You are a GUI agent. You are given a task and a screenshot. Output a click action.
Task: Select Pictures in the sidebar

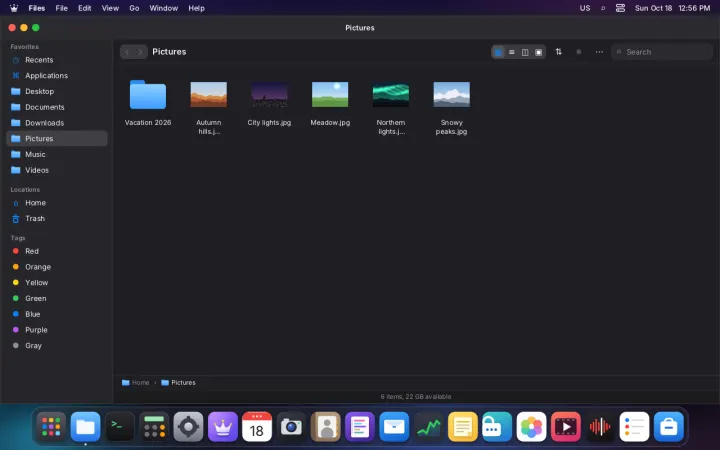pyautogui.click(x=57, y=138)
